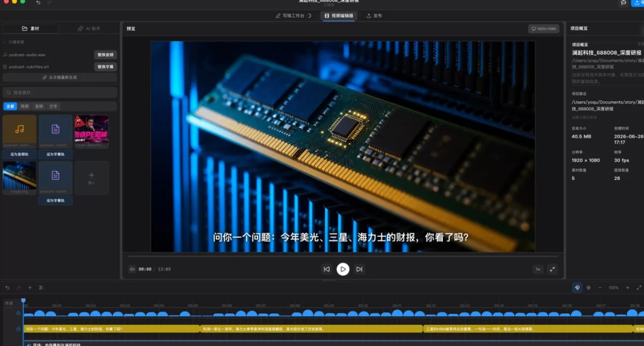This screenshot has width=644, height=346.
Task: Open the AI 助手 panel tab
Action: tap(89, 28)
